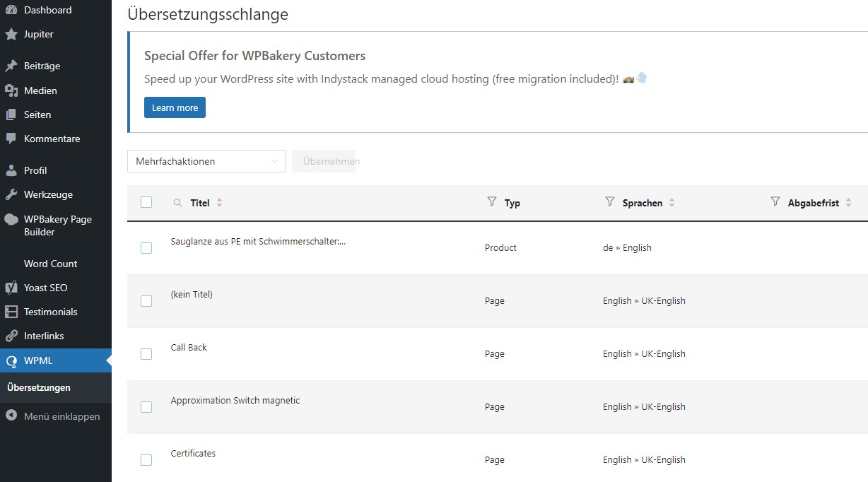Click the Yoast SEO icon in sidebar
The image size is (868, 482).
[11, 288]
